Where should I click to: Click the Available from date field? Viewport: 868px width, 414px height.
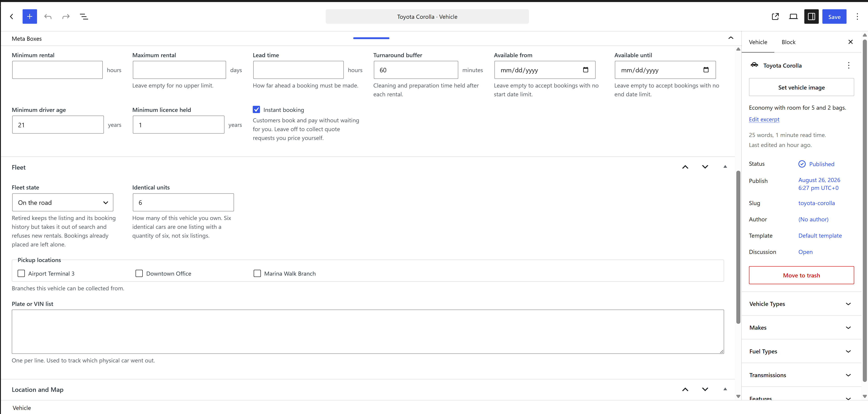545,70
